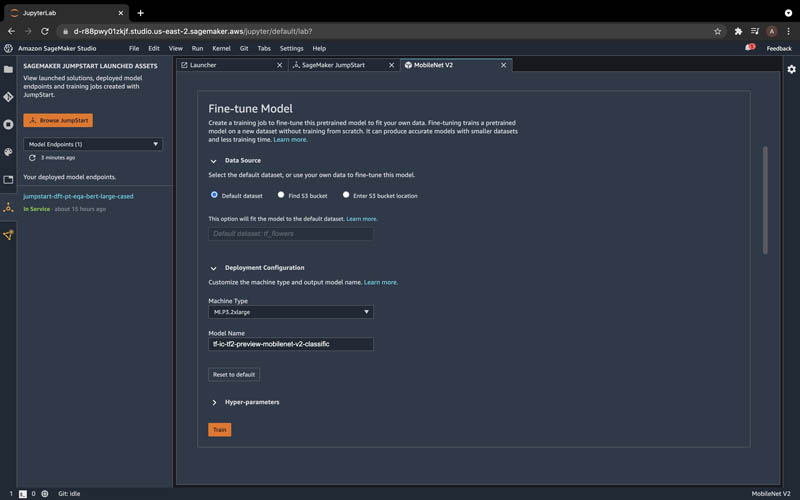This screenshot has height=500, width=800.
Task: Click the Default dataset tf_flowers field
Action: click(291, 234)
